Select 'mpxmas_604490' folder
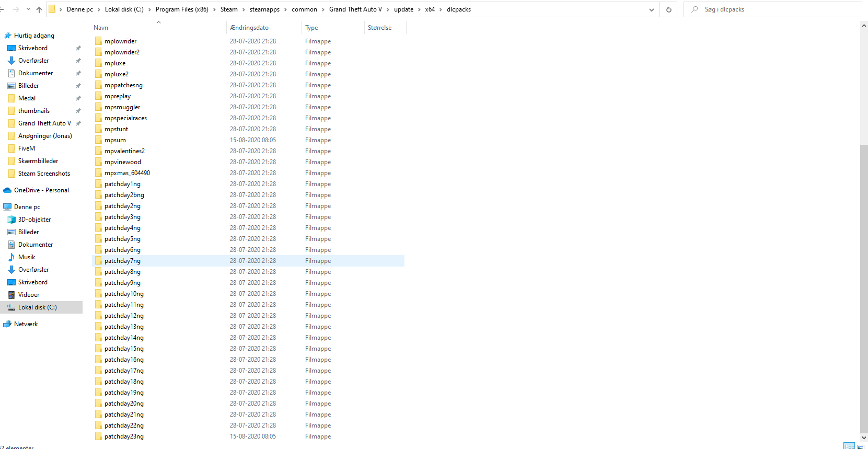The width and height of the screenshot is (868, 449). [x=127, y=173]
